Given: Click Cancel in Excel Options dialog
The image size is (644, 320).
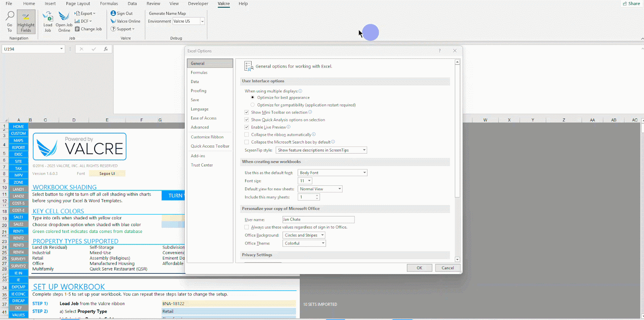Looking at the screenshot, I should pyautogui.click(x=448, y=268).
